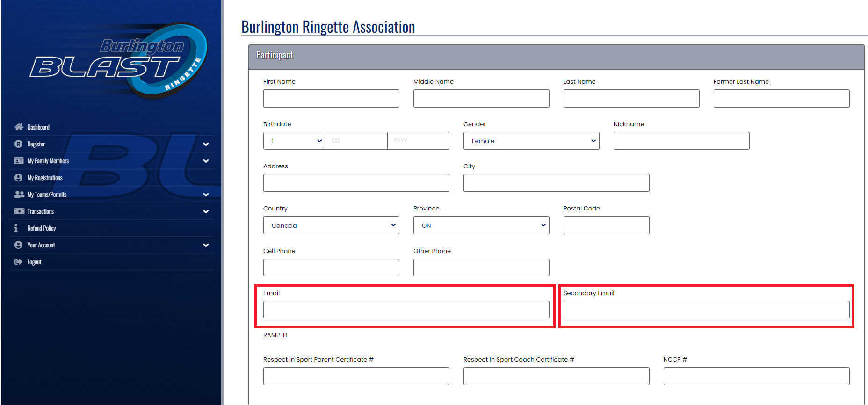Click the Birthdate YYYY field
The width and height of the screenshot is (868, 405).
[x=418, y=141]
